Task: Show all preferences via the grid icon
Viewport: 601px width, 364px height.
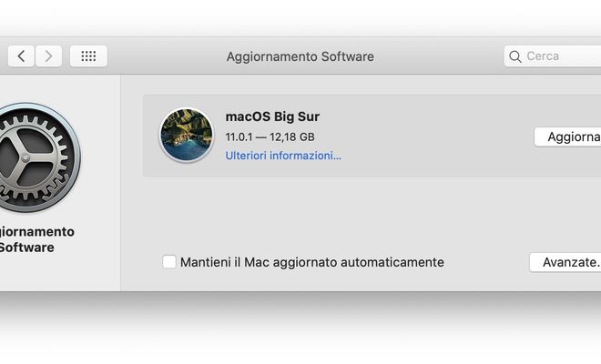Action: 88,56
